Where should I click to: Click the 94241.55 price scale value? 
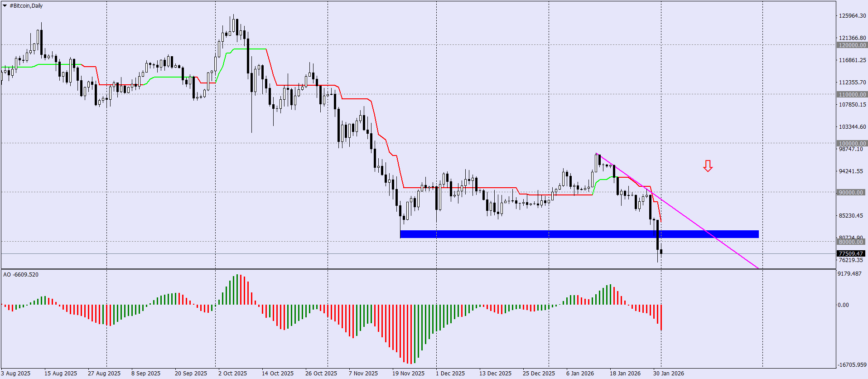point(851,171)
